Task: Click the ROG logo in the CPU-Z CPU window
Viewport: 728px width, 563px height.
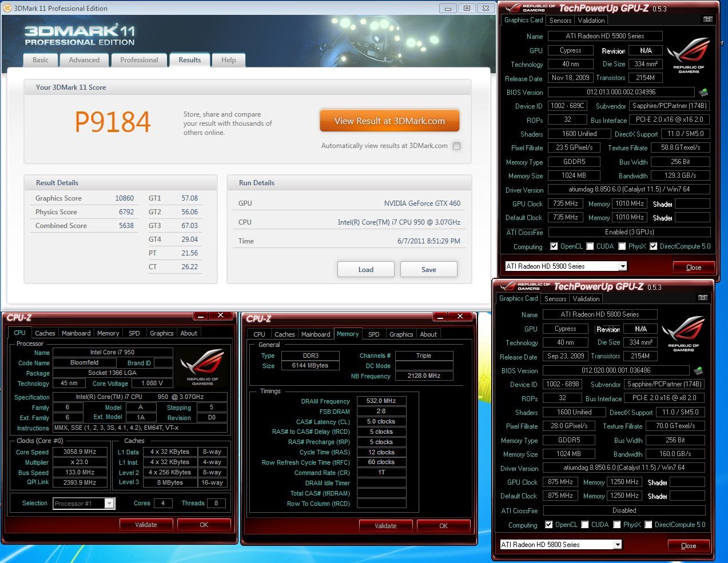Action: click(x=202, y=366)
